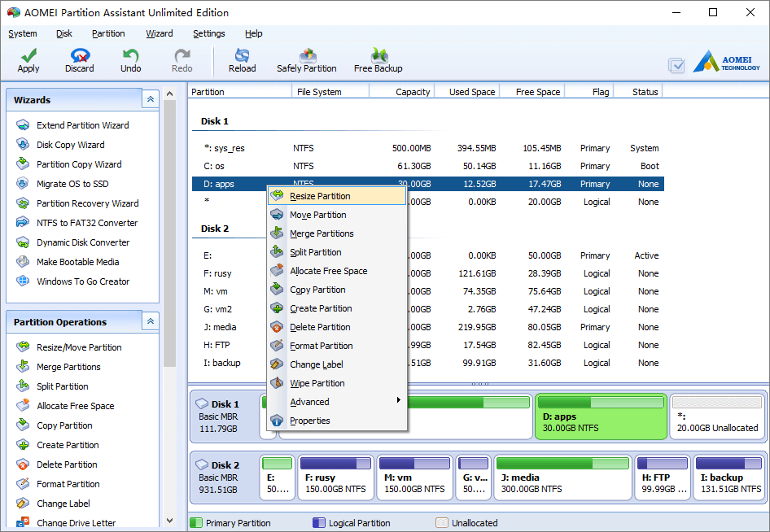Click the sidebar scroll-down arrow

coord(169,521)
